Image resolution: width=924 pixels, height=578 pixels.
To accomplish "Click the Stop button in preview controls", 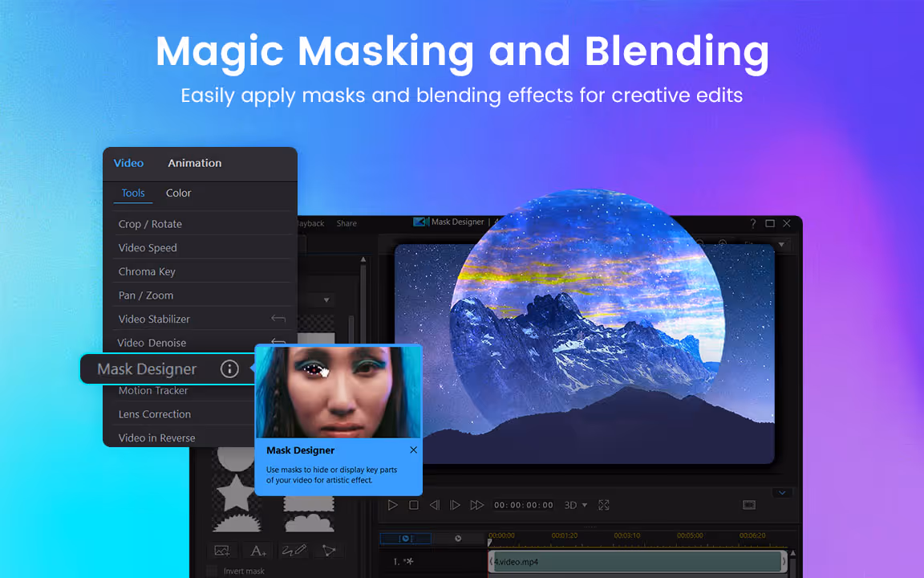I will [x=414, y=505].
